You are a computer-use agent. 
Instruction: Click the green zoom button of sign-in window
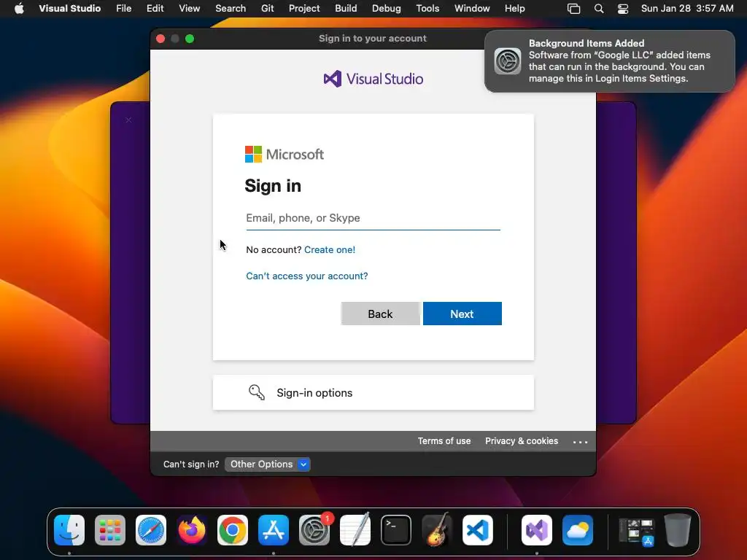click(x=190, y=39)
